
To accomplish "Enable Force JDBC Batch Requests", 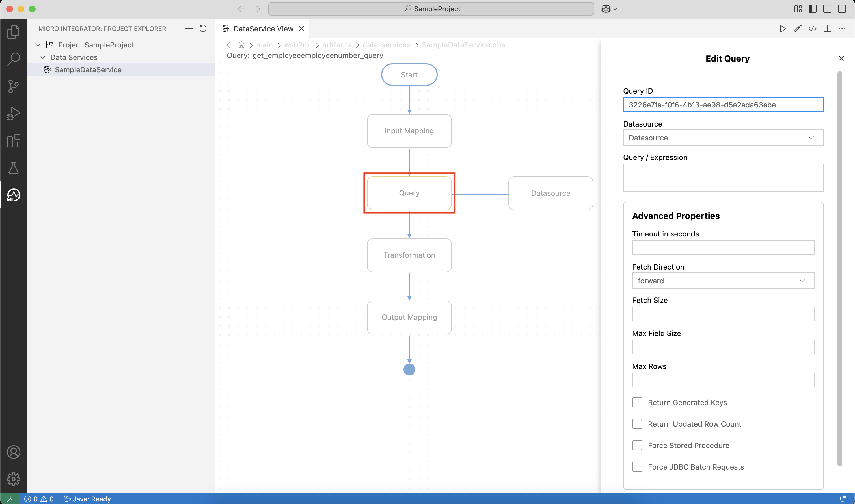I will click(x=637, y=466).
